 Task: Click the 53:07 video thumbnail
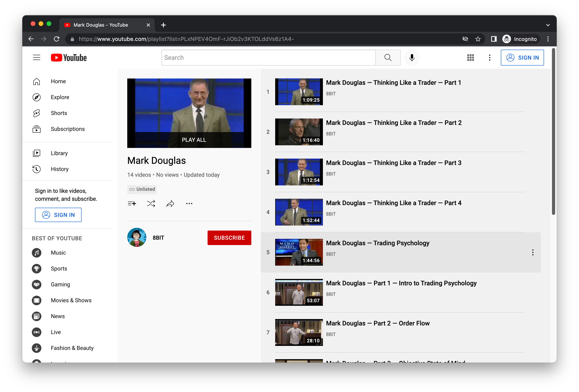[299, 292]
